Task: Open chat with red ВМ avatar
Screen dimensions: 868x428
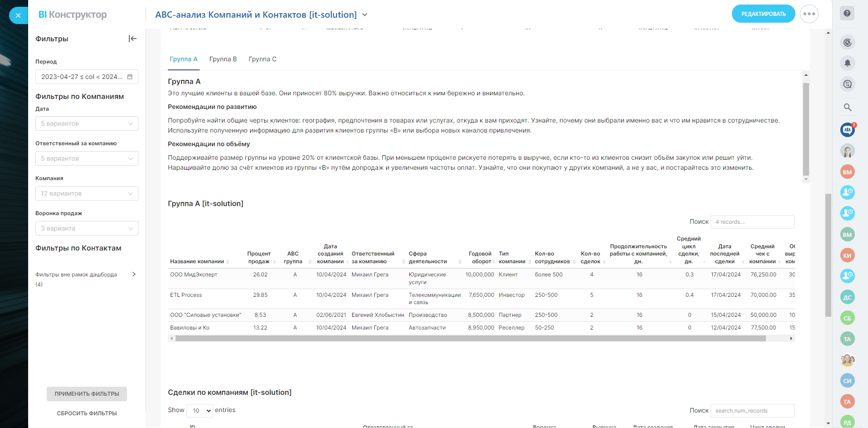Action: pyautogui.click(x=847, y=172)
